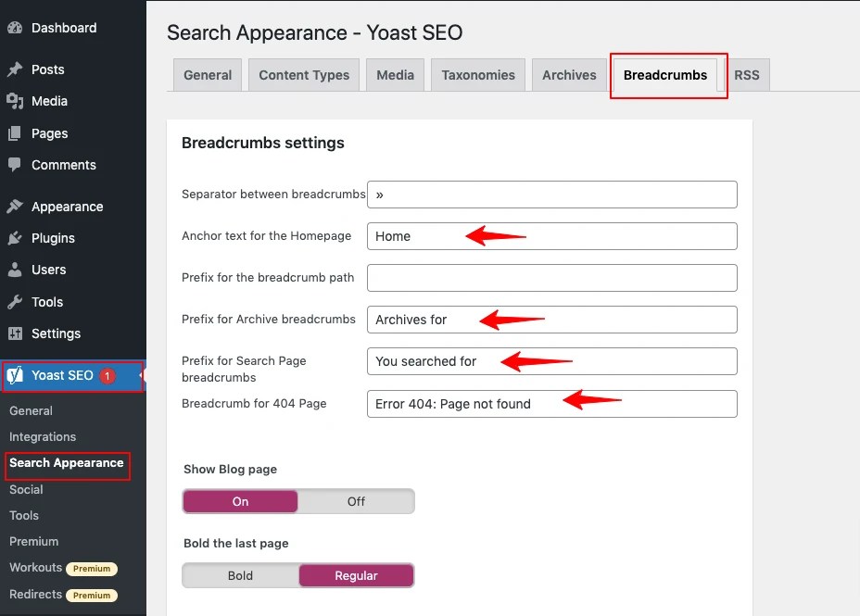Set Bold the last page to Bold

pyautogui.click(x=239, y=575)
